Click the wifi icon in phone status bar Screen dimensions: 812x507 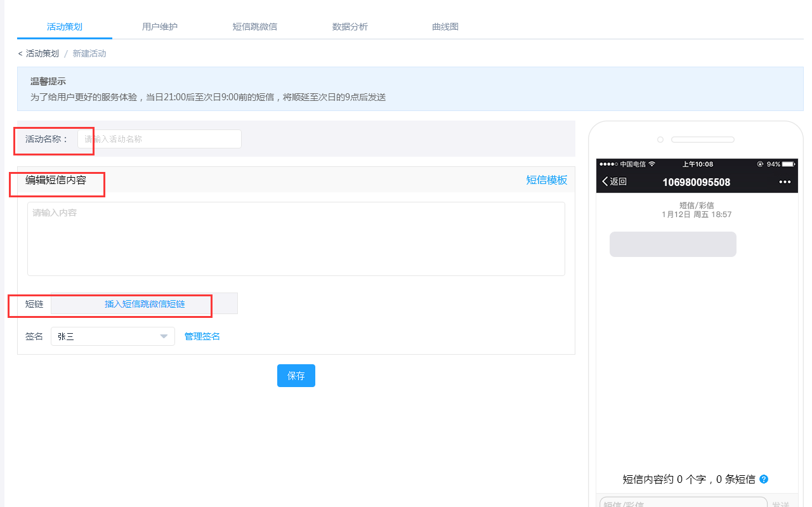click(652, 164)
